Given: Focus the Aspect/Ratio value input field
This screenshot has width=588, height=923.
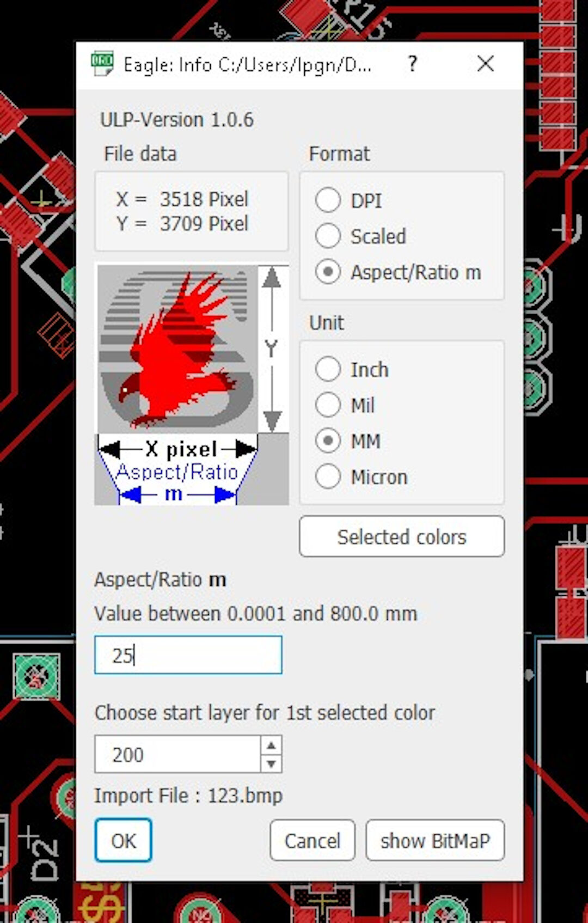Looking at the screenshot, I should click(188, 655).
